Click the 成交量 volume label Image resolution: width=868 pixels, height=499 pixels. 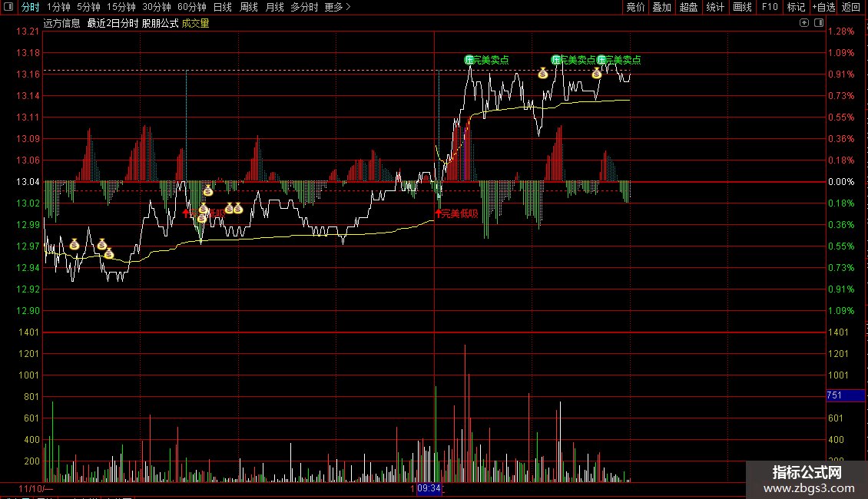pyautogui.click(x=195, y=23)
